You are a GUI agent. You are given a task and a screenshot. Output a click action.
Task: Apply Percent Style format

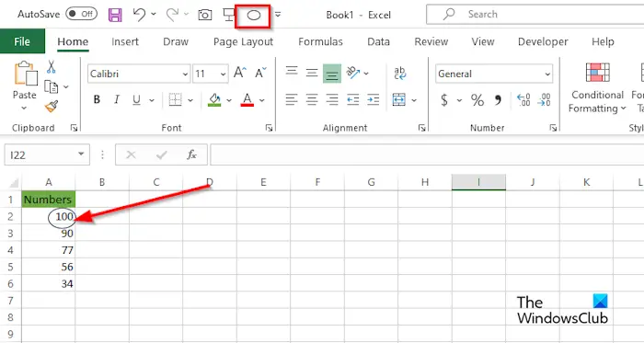(477, 100)
